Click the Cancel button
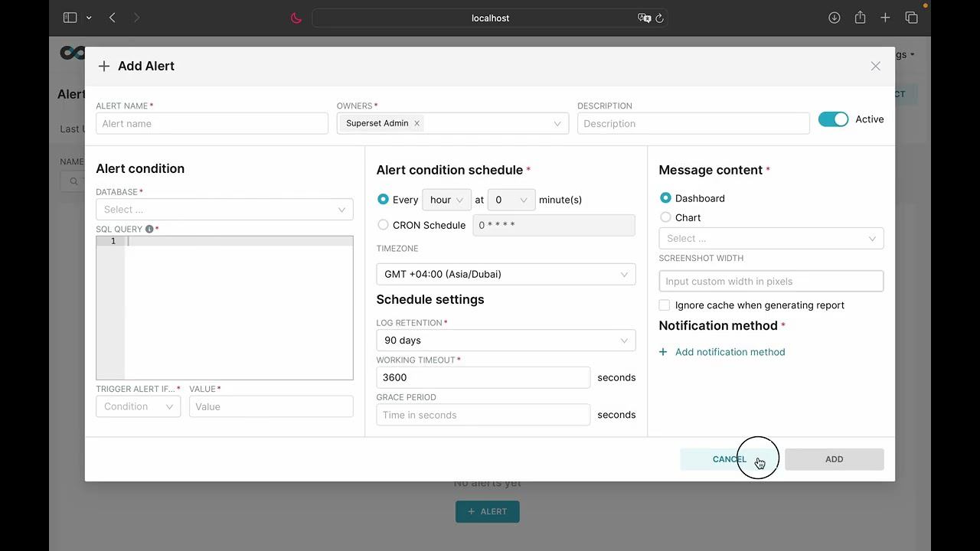 pos(729,459)
